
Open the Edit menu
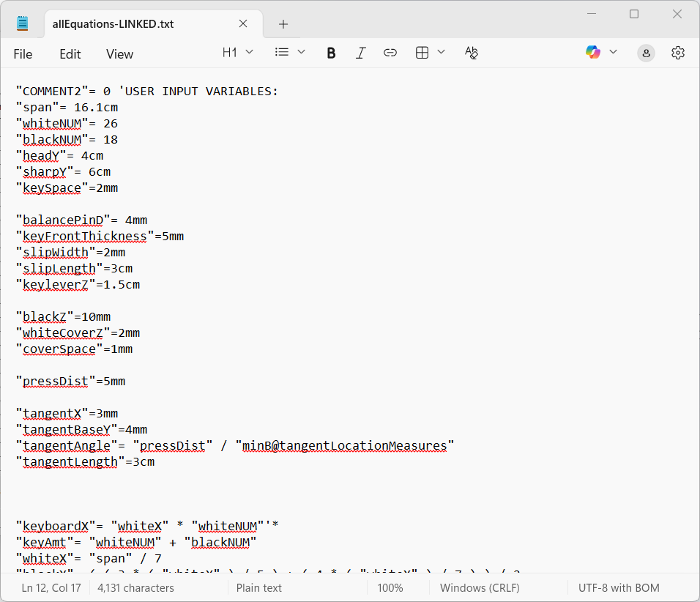coord(70,54)
